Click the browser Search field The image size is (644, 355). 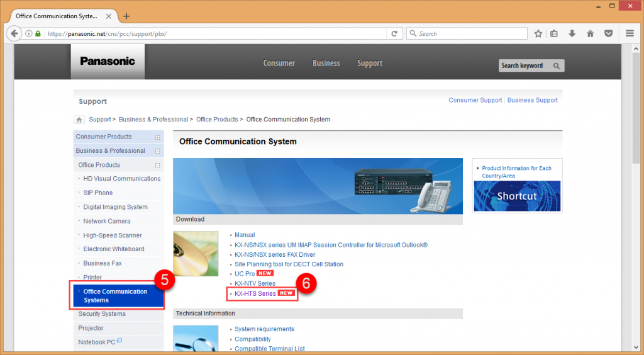467,34
